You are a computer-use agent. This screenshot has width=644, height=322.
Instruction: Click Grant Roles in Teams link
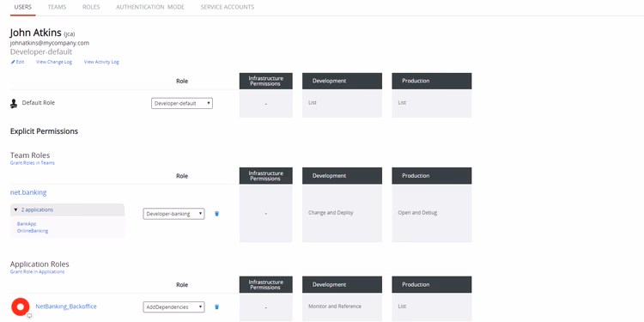click(x=33, y=163)
